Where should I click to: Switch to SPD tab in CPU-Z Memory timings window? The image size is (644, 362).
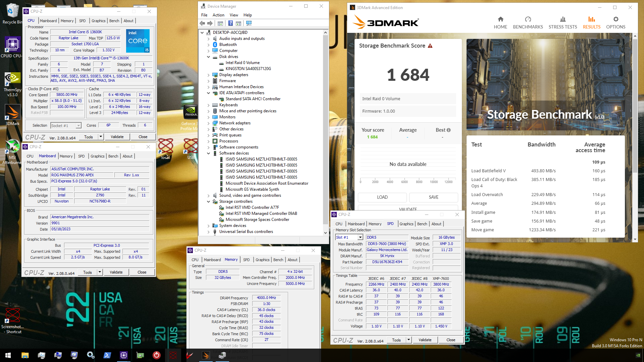[247, 260]
